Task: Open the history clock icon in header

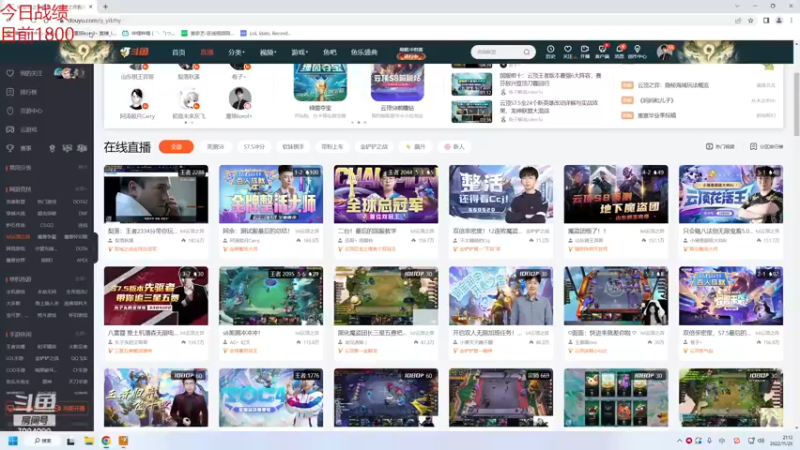Action: [551, 51]
